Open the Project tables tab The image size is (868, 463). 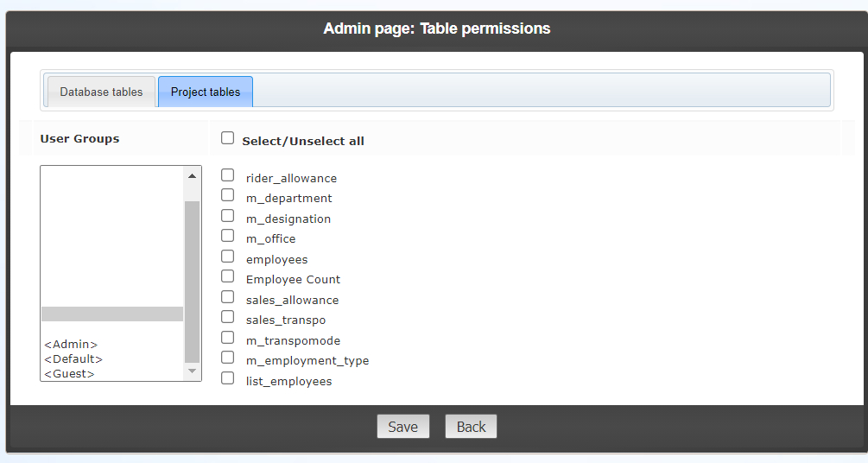pos(206,92)
